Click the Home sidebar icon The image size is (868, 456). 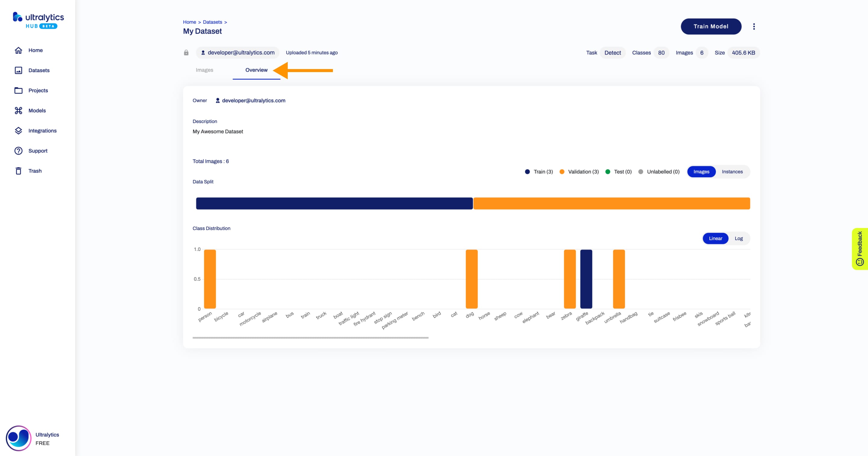tap(18, 50)
